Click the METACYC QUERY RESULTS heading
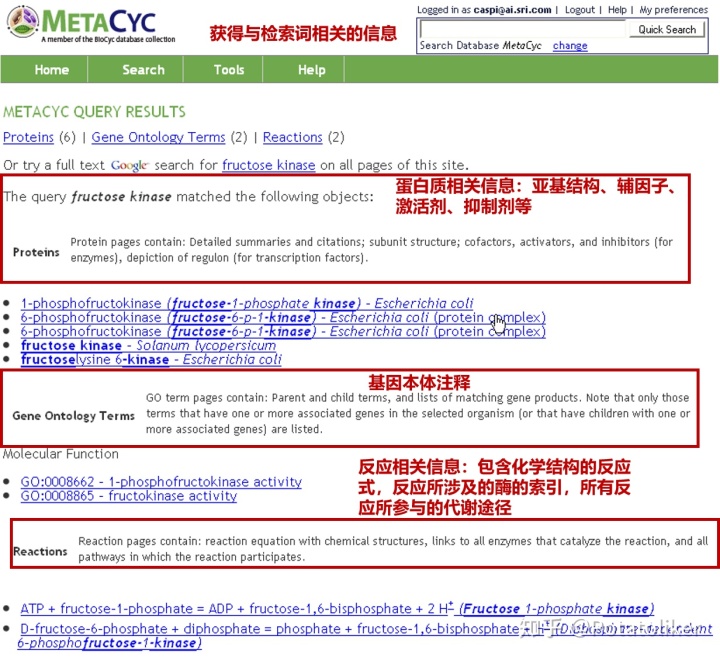720x657 pixels. (94, 112)
